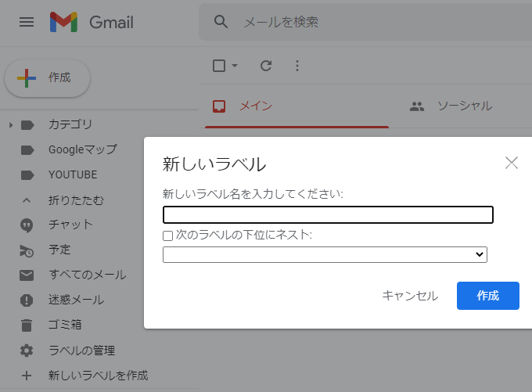Click the people icon on the ソーシャル tab

[x=417, y=106]
